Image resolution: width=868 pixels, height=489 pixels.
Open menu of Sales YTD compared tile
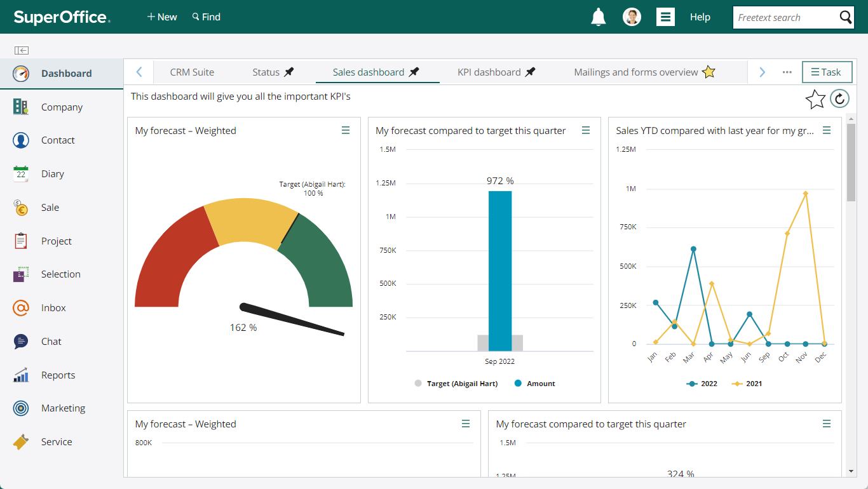tap(827, 130)
